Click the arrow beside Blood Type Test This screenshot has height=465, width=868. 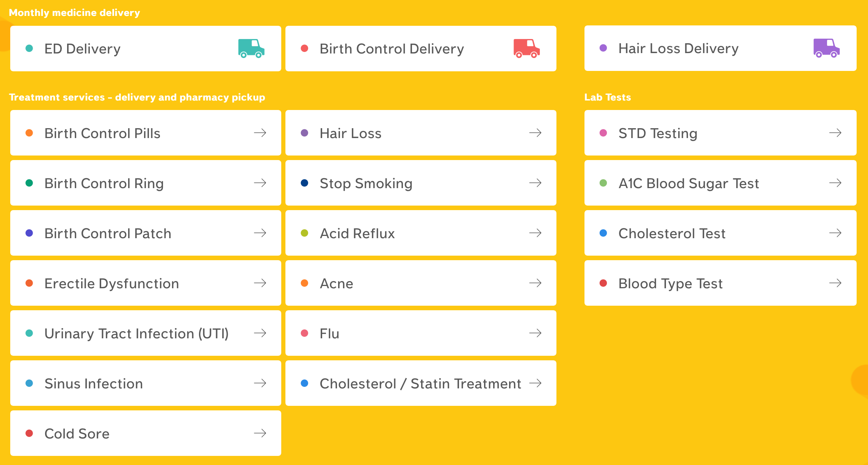click(835, 283)
